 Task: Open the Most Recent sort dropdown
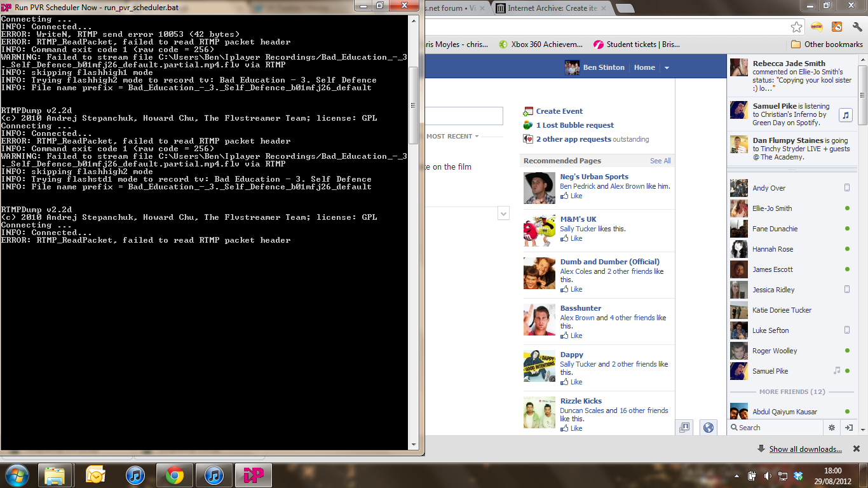point(452,136)
